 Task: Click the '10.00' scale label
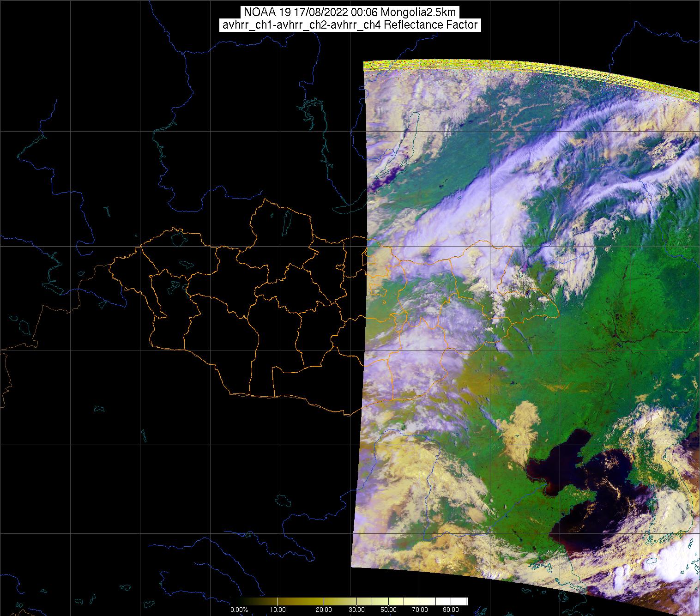[278, 610]
